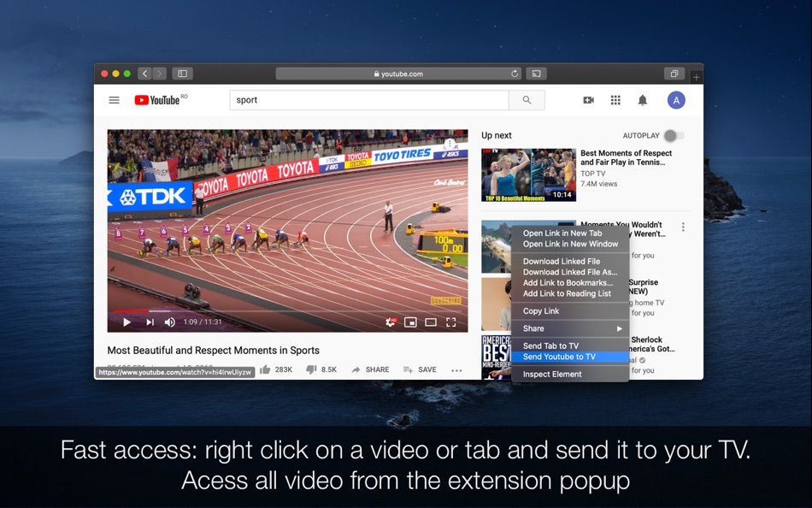Click the cast-to-TV extension toolbar icon

pos(536,74)
